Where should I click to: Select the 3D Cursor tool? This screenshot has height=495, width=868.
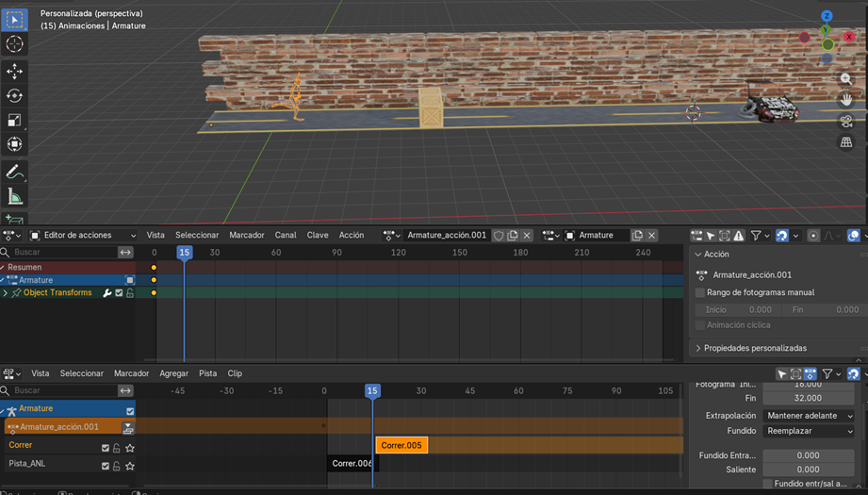tap(14, 44)
